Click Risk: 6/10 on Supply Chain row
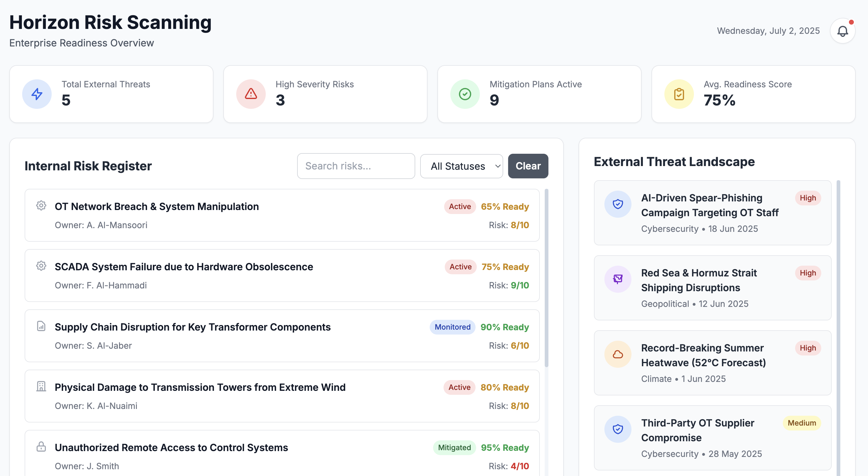 [509, 346]
